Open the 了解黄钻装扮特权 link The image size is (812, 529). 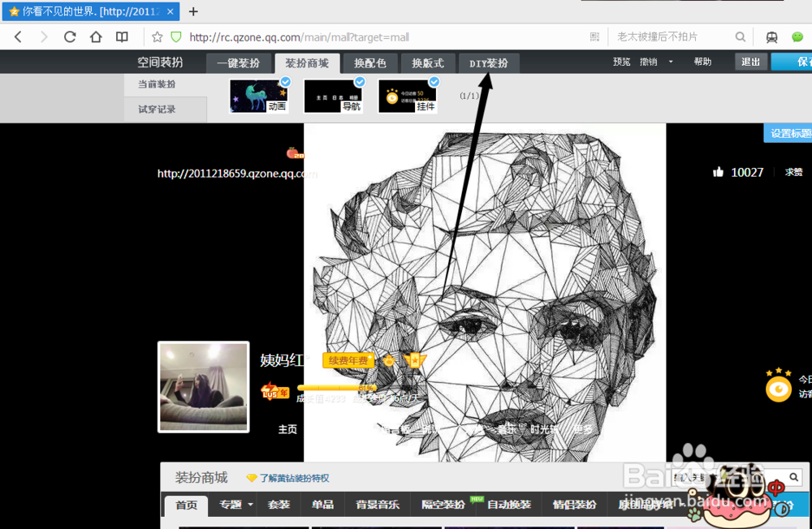[294, 478]
